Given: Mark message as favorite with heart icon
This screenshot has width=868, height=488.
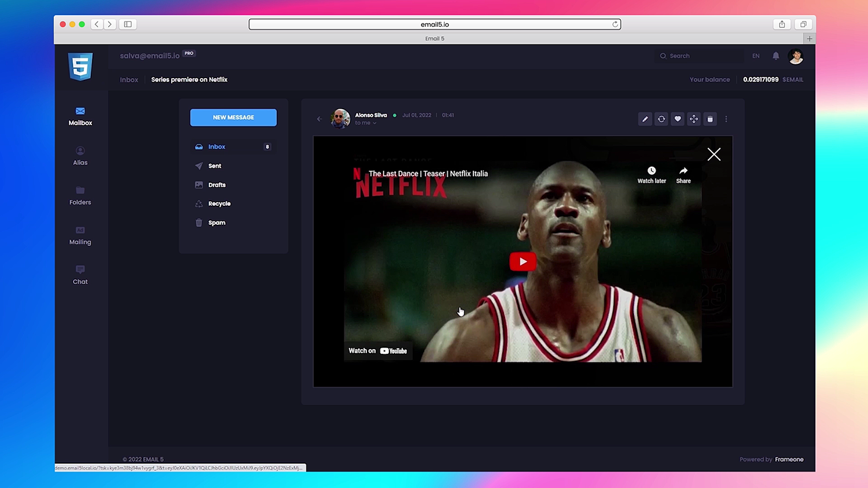Looking at the screenshot, I should [x=678, y=119].
